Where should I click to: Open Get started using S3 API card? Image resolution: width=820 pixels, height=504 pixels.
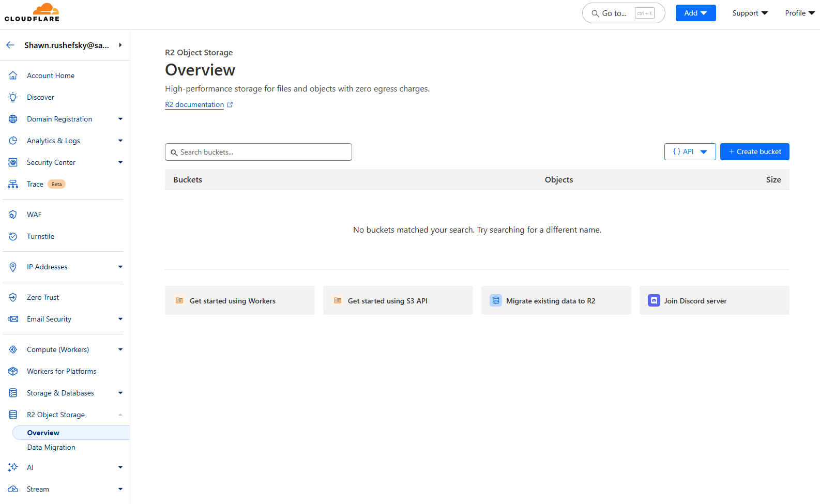click(398, 300)
